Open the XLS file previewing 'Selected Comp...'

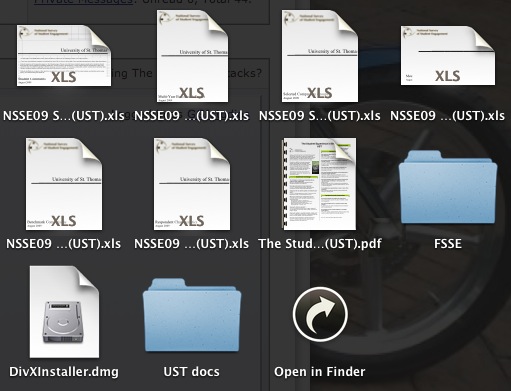pos(320,56)
